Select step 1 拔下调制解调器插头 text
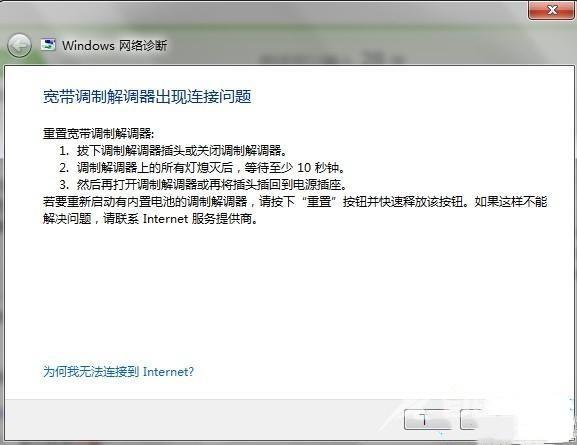The width and height of the screenshot is (577, 445). click(x=182, y=151)
